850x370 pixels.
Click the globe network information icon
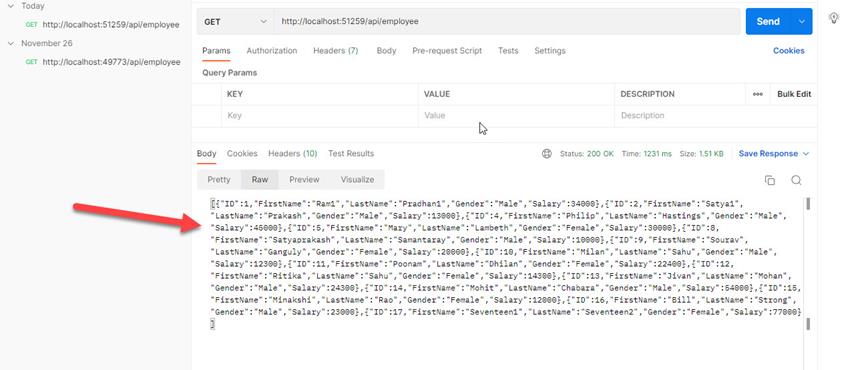click(546, 154)
